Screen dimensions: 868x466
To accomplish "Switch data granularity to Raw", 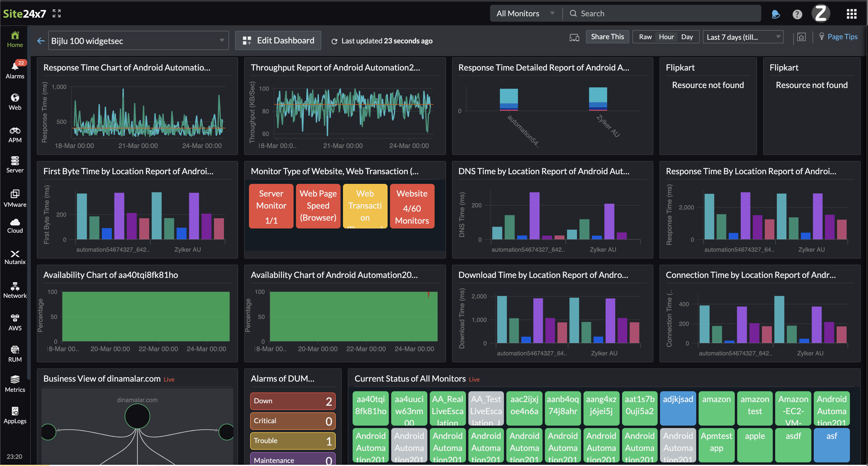I will coord(645,37).
